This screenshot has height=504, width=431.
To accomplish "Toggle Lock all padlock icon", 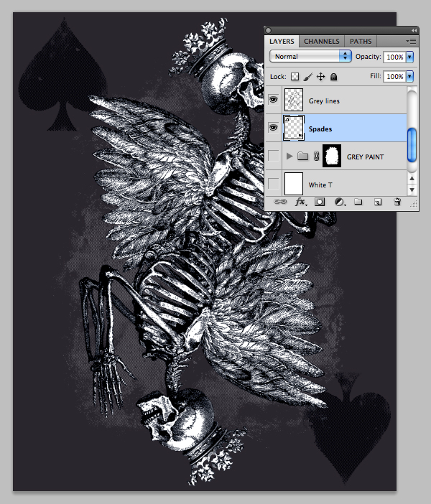I will coord(333,77).
